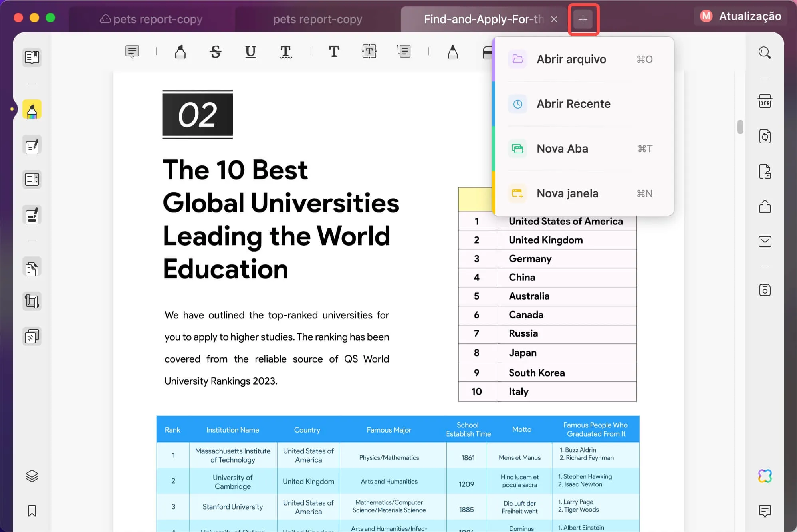Select the Strikethrough tool
This screenshot has height=532, width=797.
tap(216, 52)
